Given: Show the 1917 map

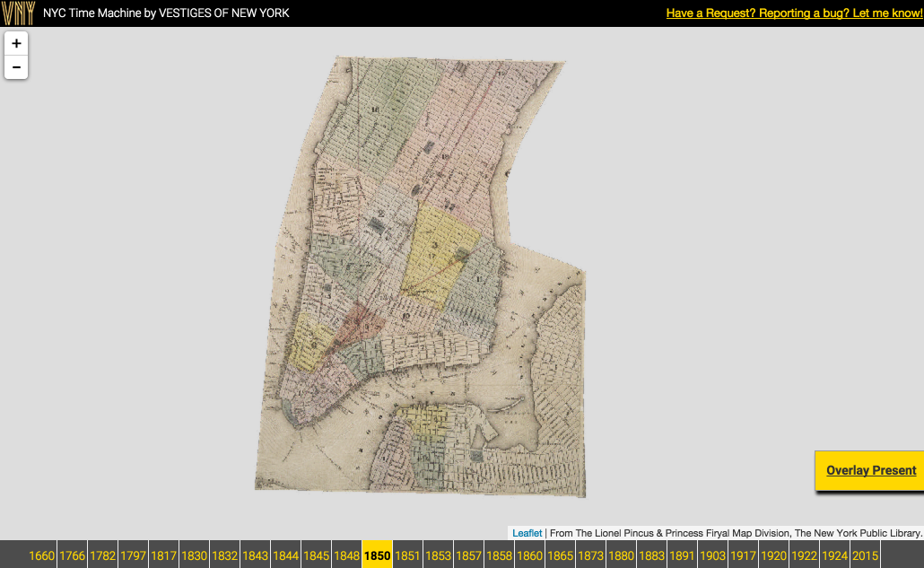Looking at the screenshot, I should pyautogui.click(x=743, y=555).
